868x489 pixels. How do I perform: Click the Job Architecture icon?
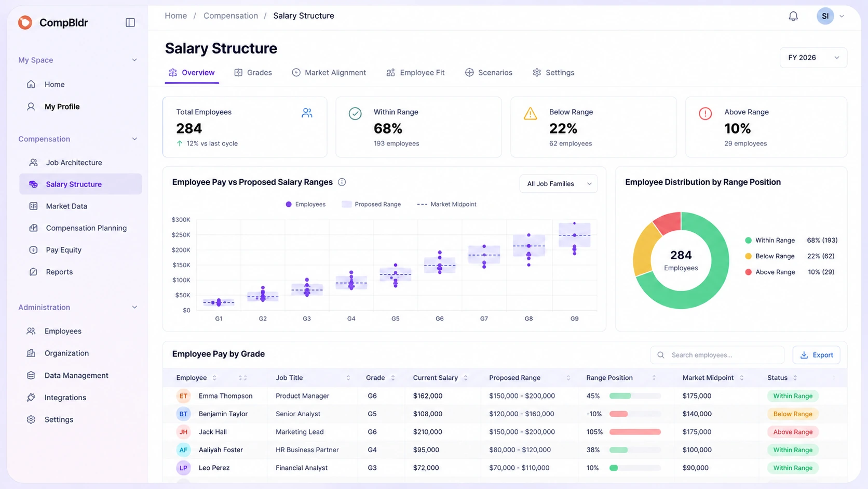click(x=33, y=163)
